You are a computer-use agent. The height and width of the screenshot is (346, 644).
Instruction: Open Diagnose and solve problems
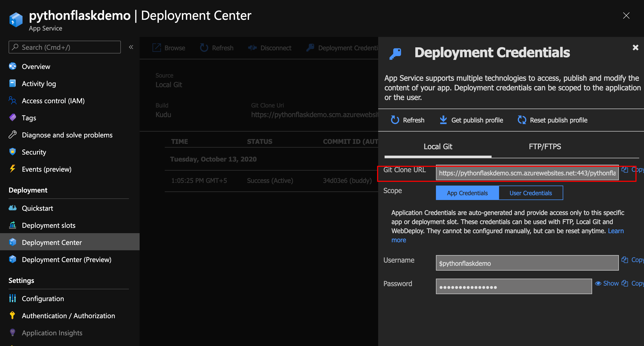tap(67, 135)
